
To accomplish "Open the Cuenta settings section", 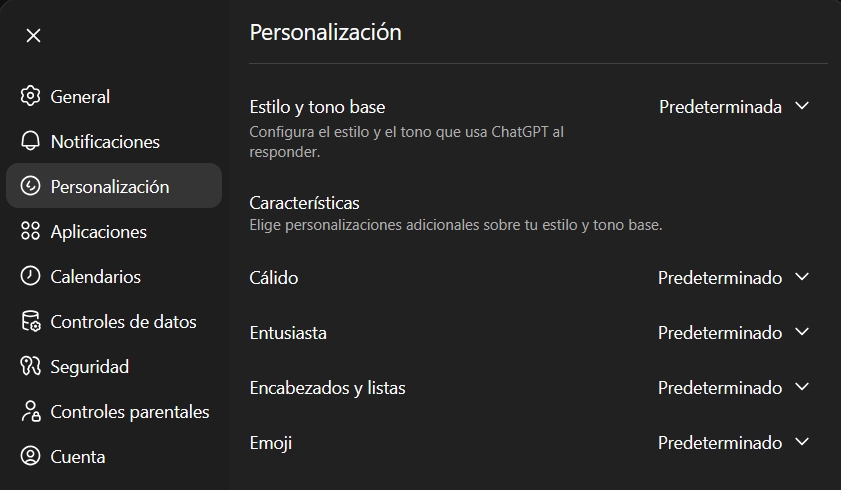I will point(78,457).
